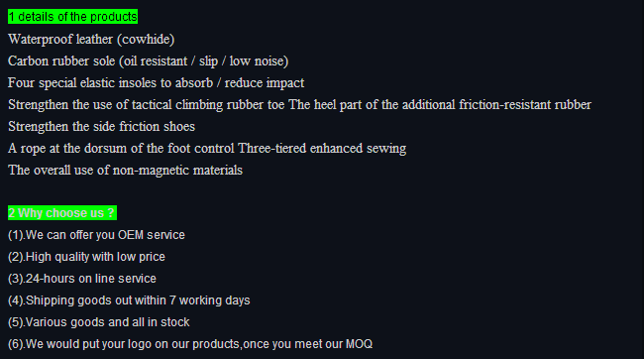Click 'The overall use of non-magnetic materials'
The width and height of the screenshot is (644, 359).
[125, 171]
